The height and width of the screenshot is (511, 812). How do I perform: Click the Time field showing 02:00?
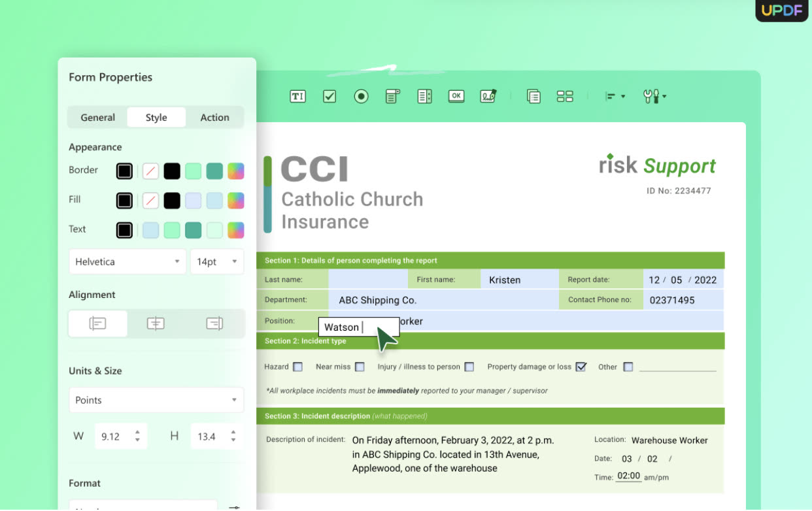pos(628,476)
